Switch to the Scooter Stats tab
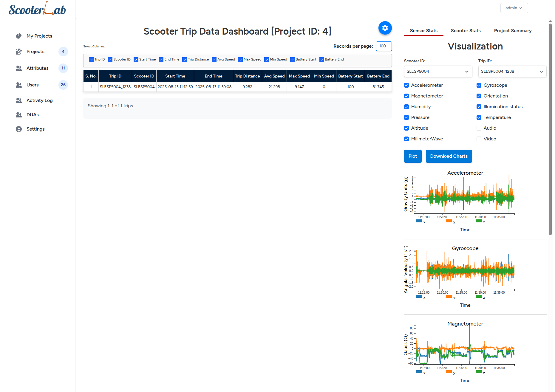Screen dimensions: 555x392 click(x=466, y=31)
